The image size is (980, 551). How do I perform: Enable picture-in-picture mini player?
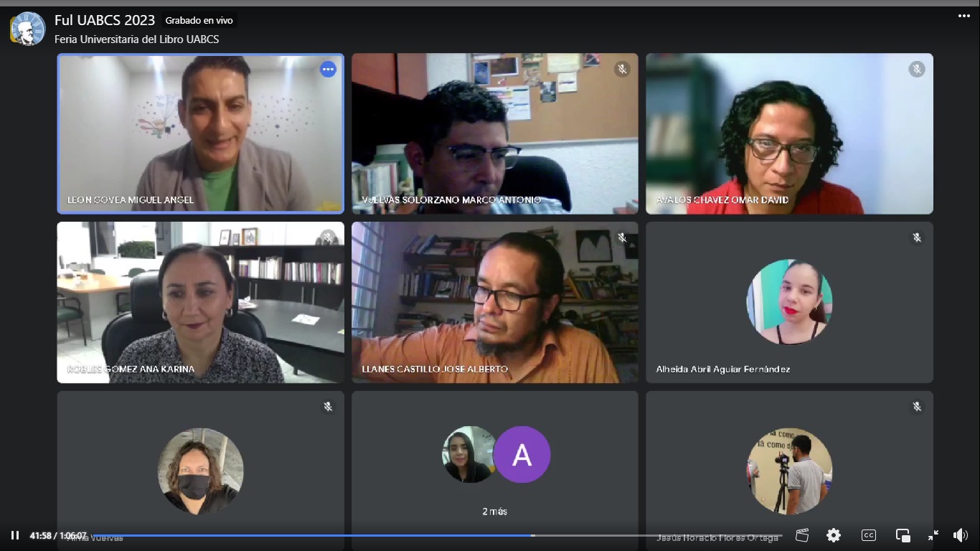tap(903, 535)
